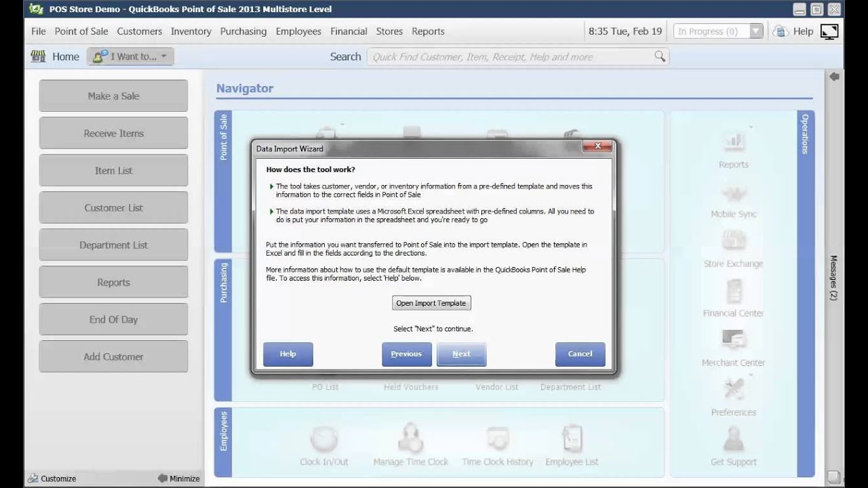The width and height of the screenshot is (868, 488).
Task: Open the Employees menu
Action: point(298,31)
